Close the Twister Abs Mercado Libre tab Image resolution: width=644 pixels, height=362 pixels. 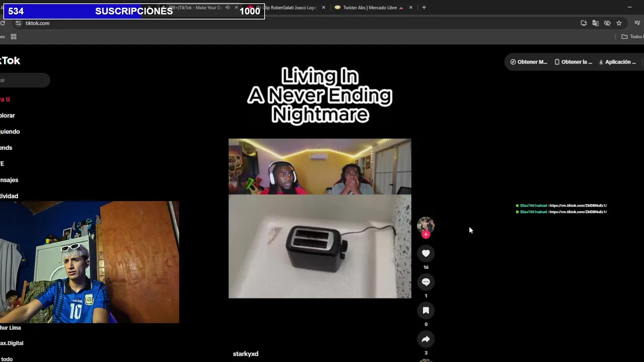[411, 8]
